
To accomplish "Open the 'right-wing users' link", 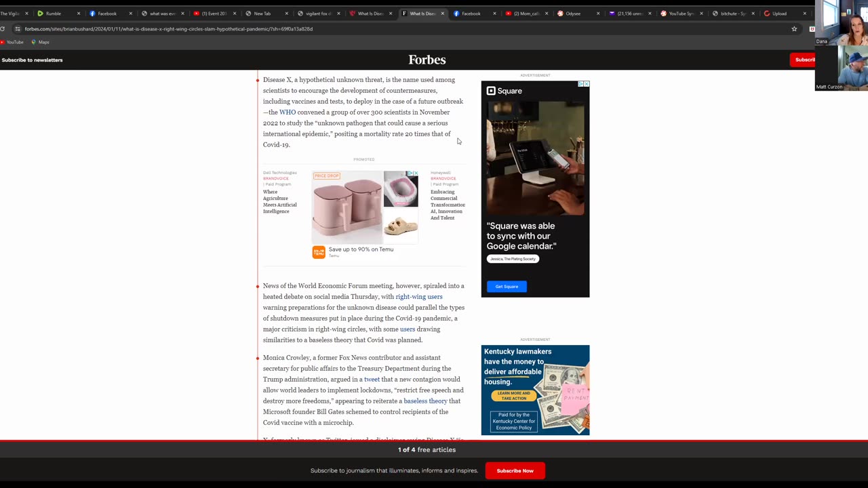I will [x=419, y=297].
